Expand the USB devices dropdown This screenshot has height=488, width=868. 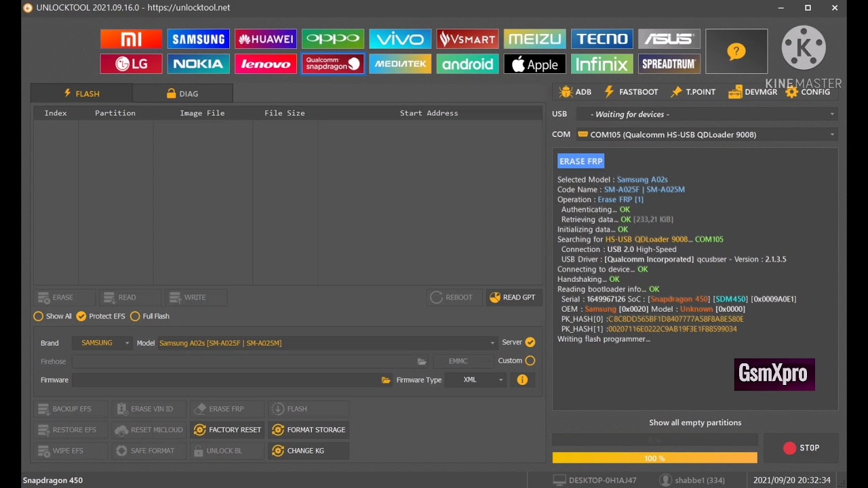(x=707, y=115)
